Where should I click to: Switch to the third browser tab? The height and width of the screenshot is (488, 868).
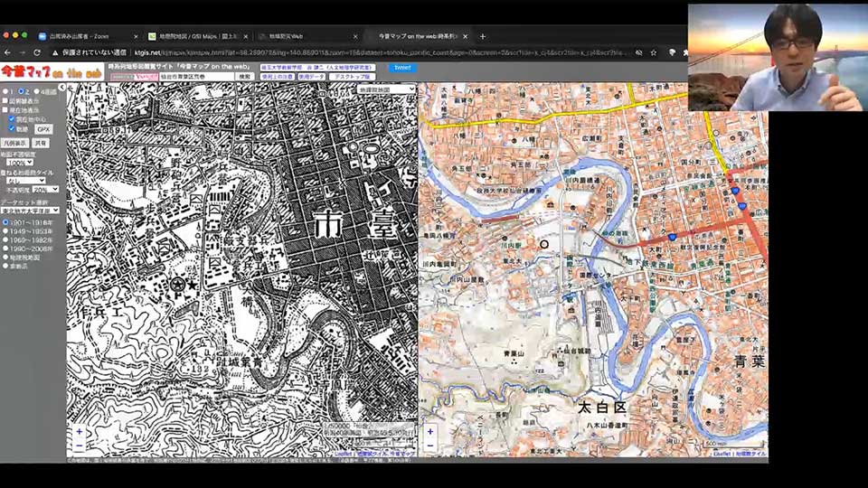307,36
